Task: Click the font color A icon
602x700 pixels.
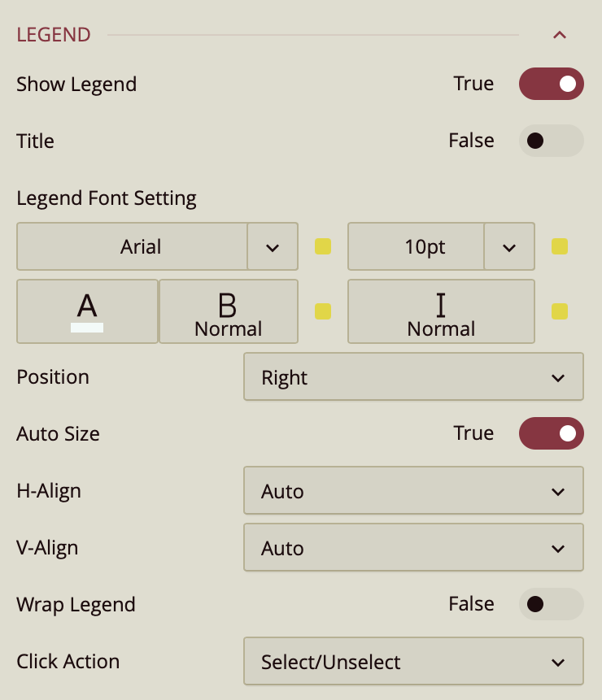Action: tap(87, 311)
